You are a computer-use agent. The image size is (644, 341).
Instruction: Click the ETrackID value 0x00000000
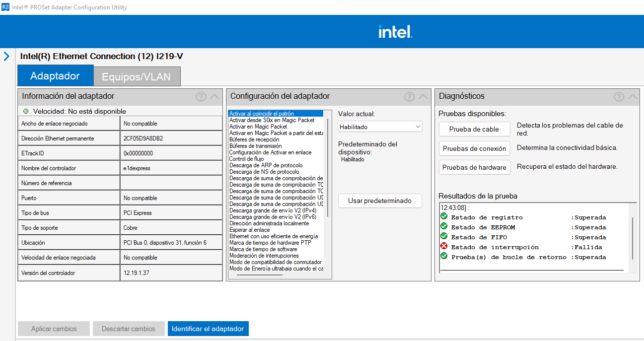[138, 153]
